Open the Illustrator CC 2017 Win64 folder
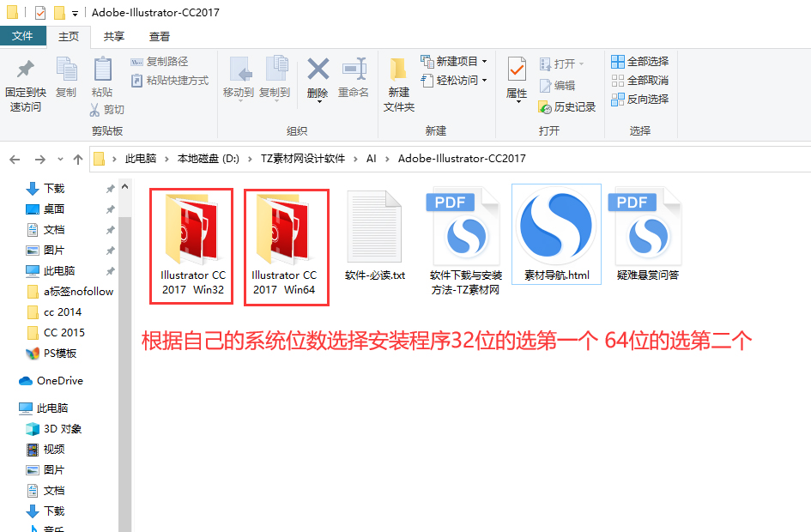811x532 pixels. 286,246
